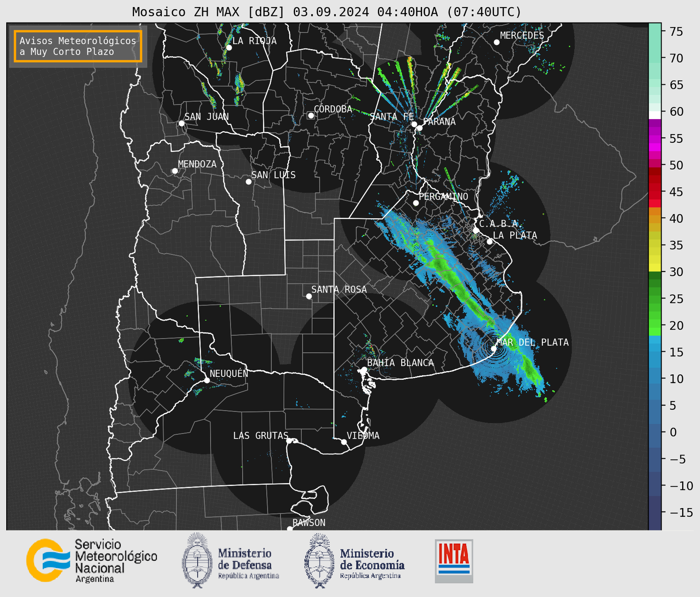Screen dimensions: 700x597
Task: Select the Neuquén city marker
Action: click(x=207, y=380)
